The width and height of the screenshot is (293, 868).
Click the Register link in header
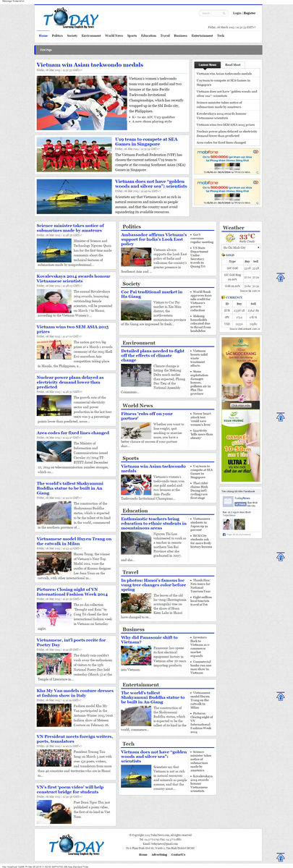pos(250,13)
